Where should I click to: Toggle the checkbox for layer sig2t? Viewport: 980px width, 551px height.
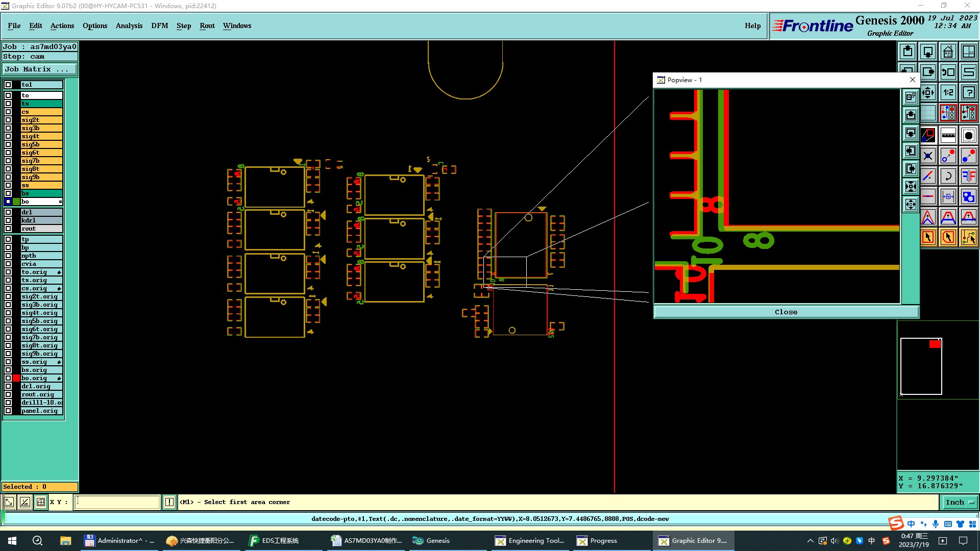coord(8,120)
